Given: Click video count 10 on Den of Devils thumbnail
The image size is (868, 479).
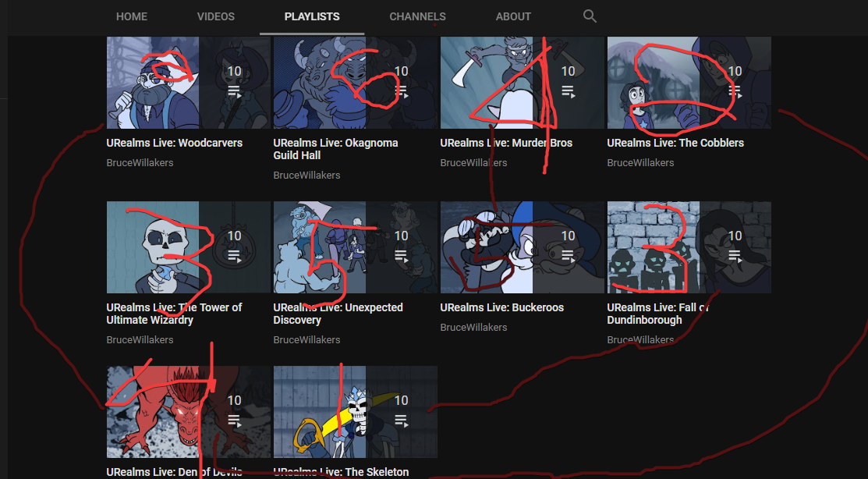Looking at the screenshot, I should pyautogui.click(x=235, y=399).
